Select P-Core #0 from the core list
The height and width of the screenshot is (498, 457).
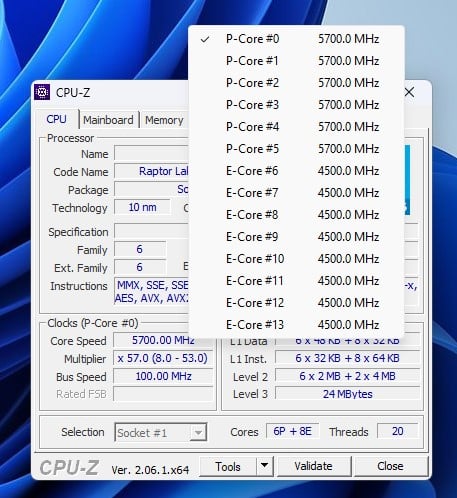[296, 39]
